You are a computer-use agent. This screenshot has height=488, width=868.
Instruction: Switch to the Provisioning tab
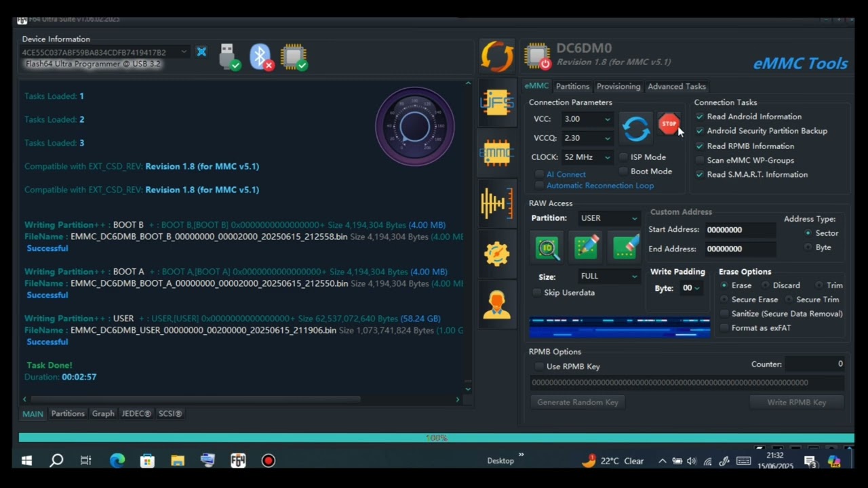[x=618, y=87]
